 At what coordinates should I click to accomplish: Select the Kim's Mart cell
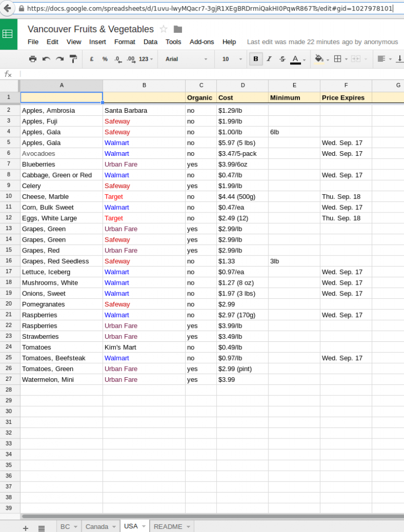point(144,347)
